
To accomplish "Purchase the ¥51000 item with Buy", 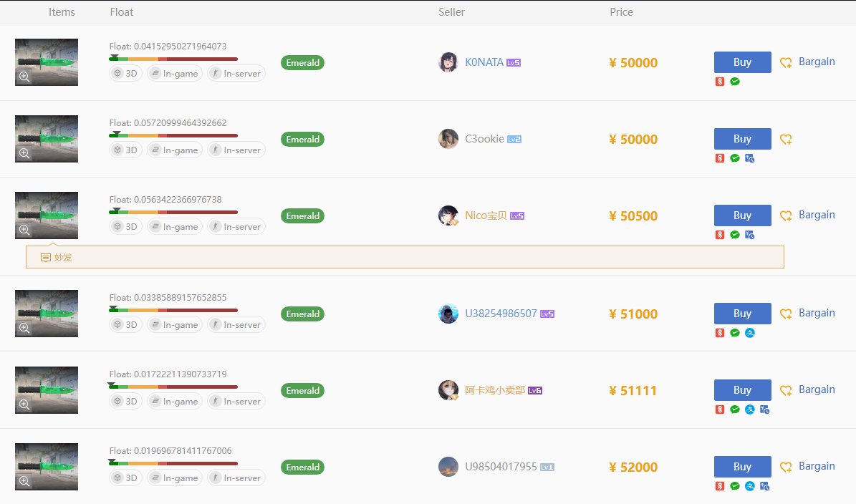I will point(742,313).
